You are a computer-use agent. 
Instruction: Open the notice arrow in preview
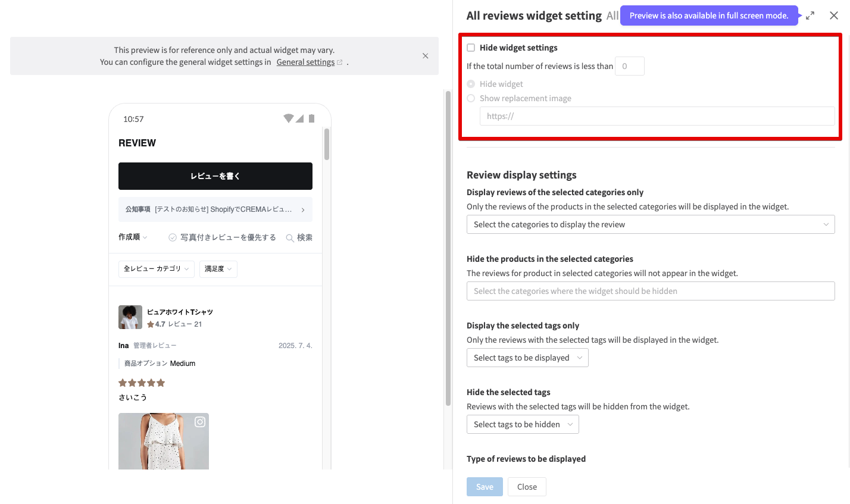pyautogui.click(x=303, y=210)
